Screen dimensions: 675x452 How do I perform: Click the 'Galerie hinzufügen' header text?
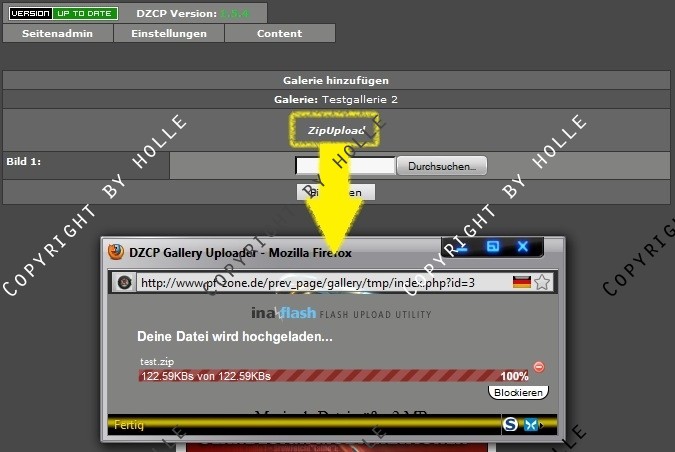(336, 80)
